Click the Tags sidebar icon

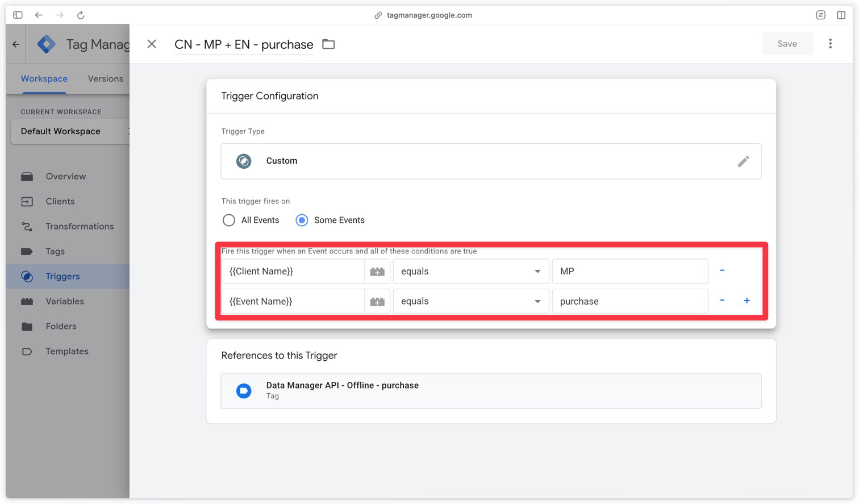pyautogui.click(x=27, y=252)
